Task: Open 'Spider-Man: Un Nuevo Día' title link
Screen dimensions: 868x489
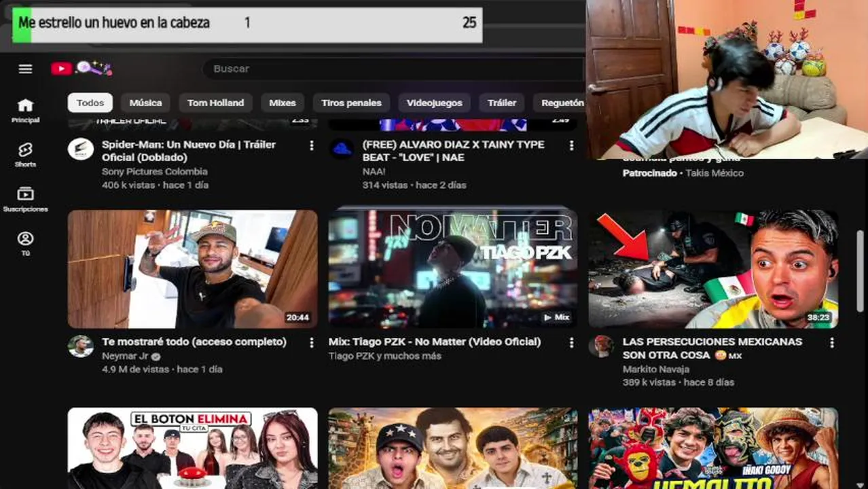Action: tap(189, 151)
